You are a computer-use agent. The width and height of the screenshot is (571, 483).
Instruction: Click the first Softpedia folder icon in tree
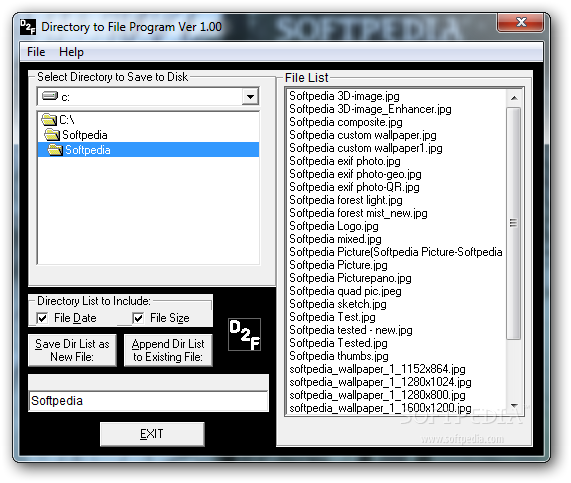[x=52, y=135]
